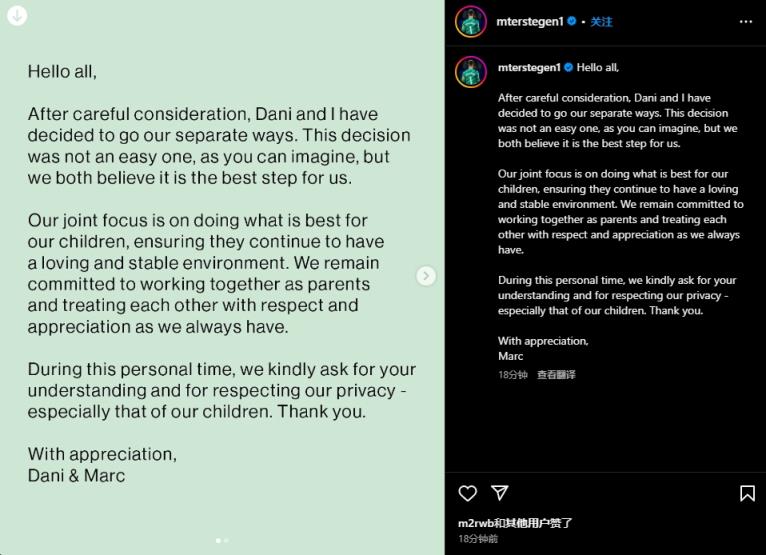This screenshot has height=555, width=766.
Task: Select the second carousel dot indicator
Action: [x=226, y=540]
